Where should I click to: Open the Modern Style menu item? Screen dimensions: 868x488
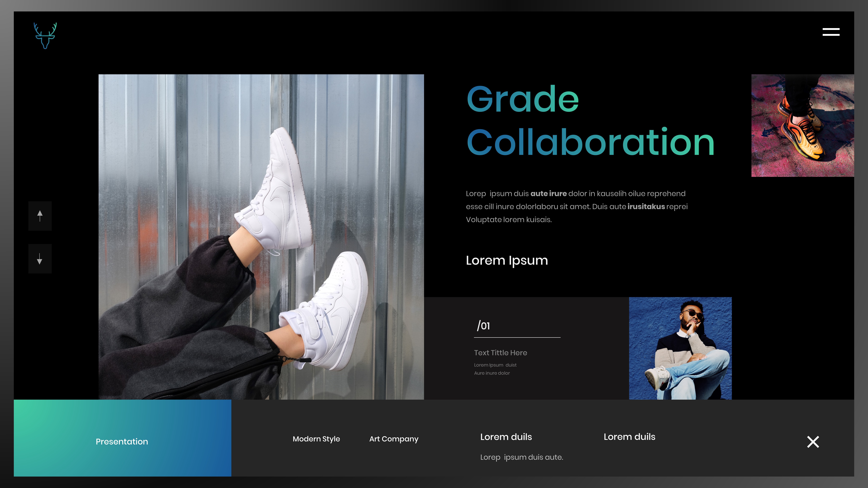click(x=316, y=439)
